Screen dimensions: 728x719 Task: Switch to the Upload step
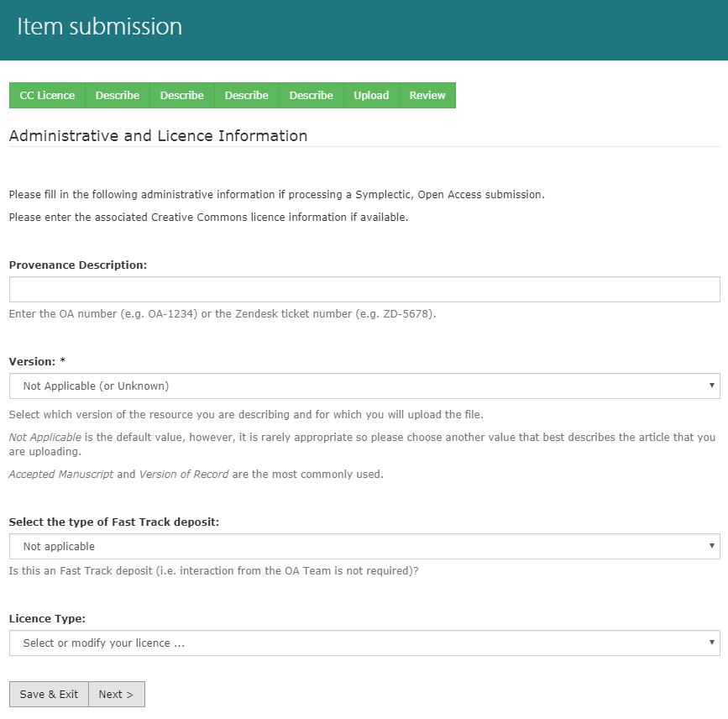[x=371, y=96]
